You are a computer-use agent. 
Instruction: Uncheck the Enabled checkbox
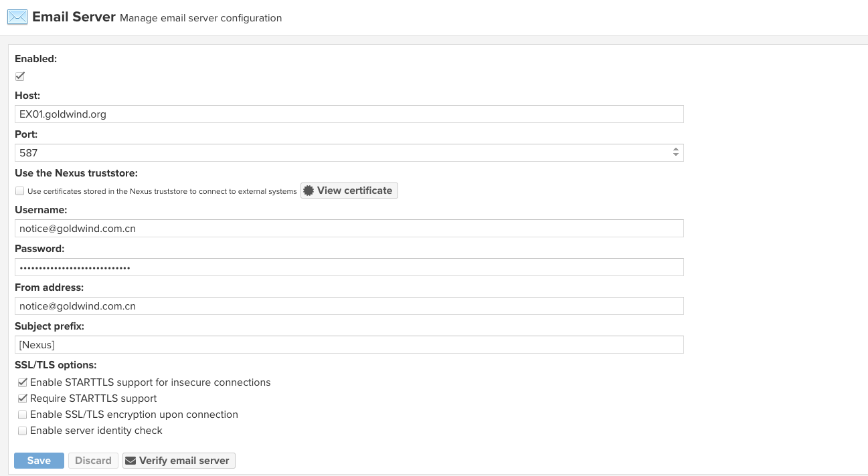click(20, 76)
